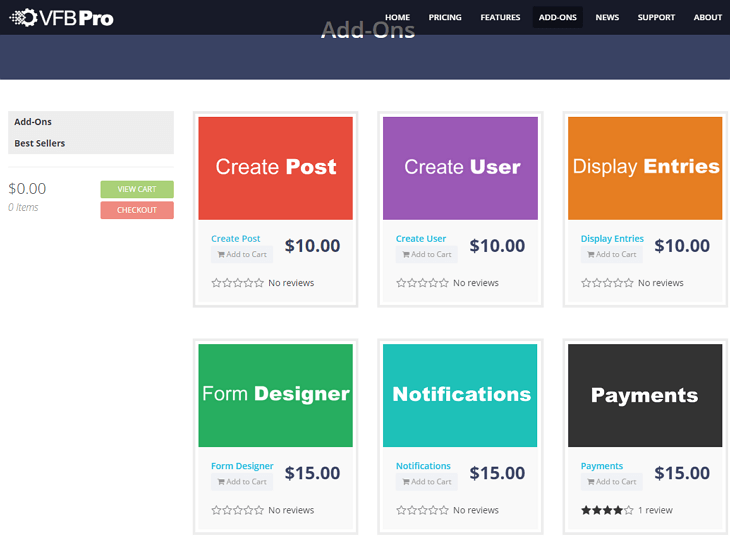Add Create Post to cart
The image size is (730, 538).
(242, 255)
